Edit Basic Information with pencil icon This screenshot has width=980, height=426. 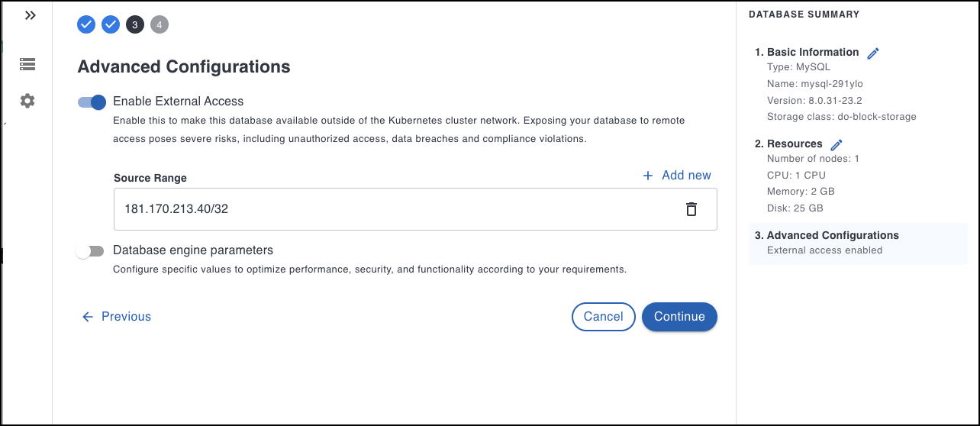(x=874, y=53)
